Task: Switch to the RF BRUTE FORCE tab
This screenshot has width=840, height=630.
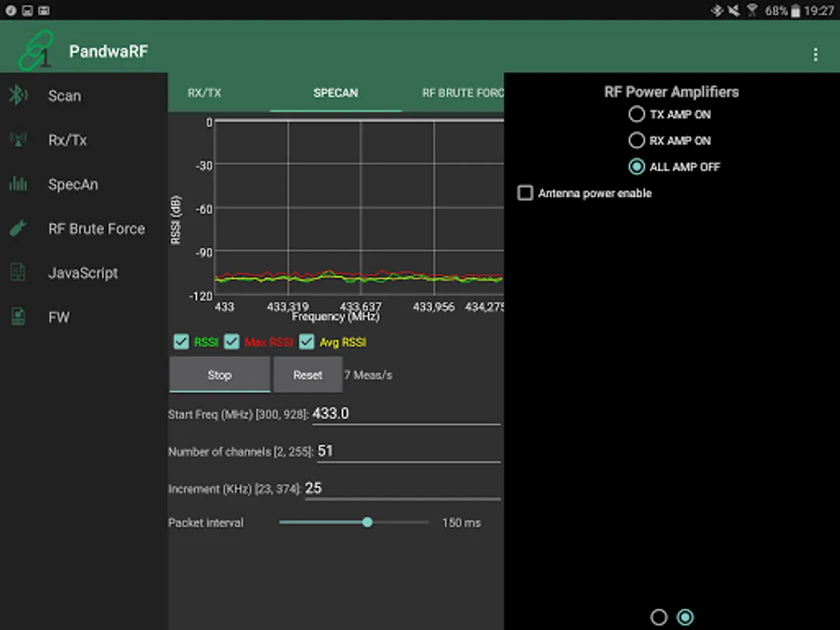Action: [463, 93]
